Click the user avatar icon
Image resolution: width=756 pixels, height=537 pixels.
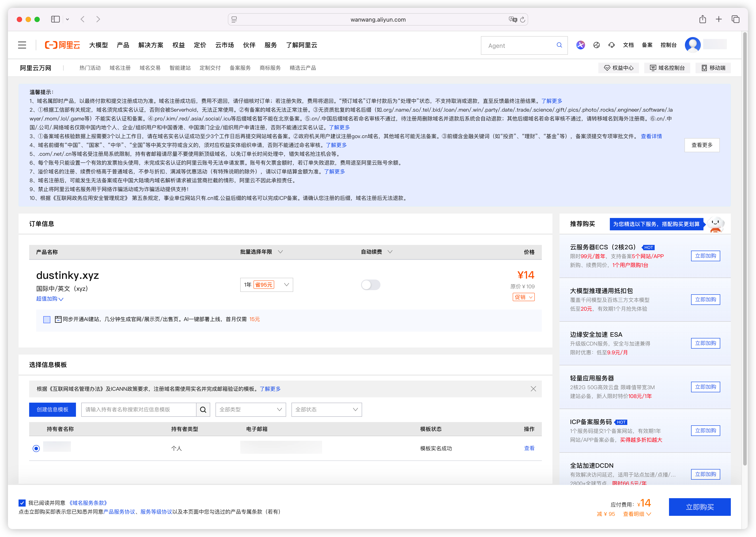pos(692,45)
